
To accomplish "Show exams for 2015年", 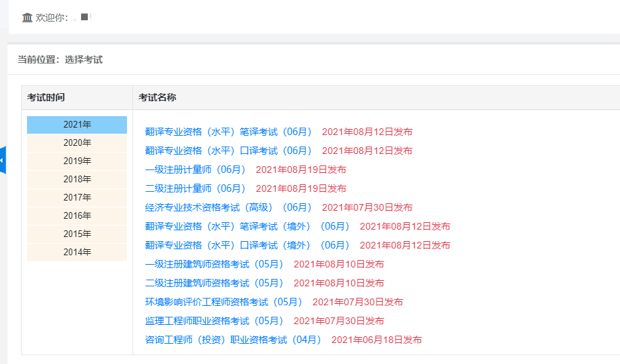I will pos(77,234).
